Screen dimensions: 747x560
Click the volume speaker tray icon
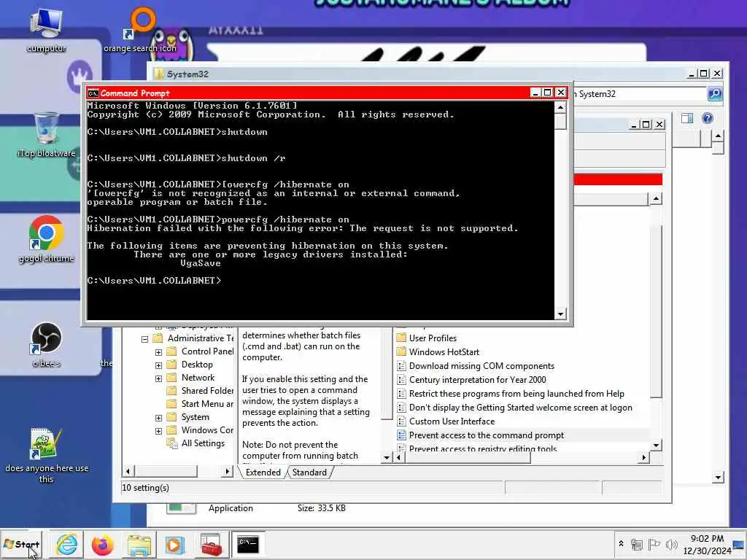coord(672,544)
